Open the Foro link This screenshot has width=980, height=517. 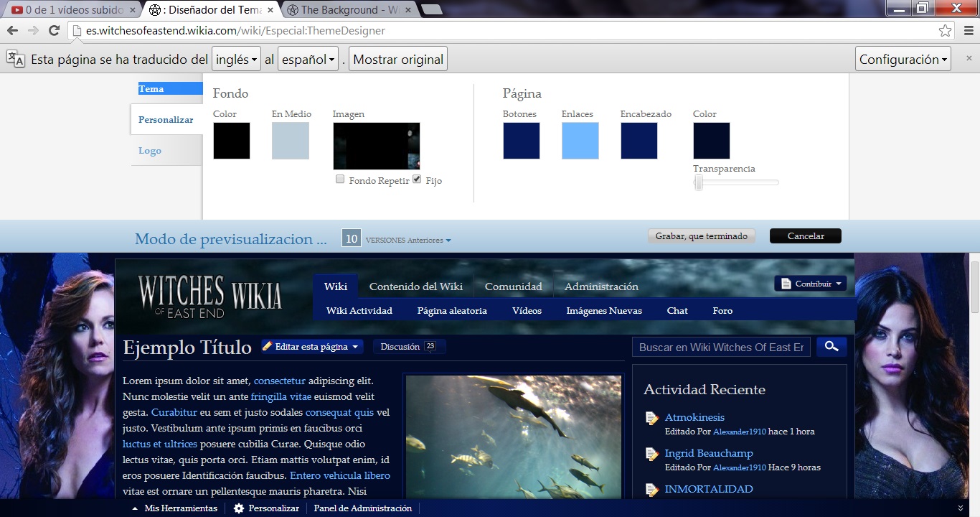click(722, 311)
